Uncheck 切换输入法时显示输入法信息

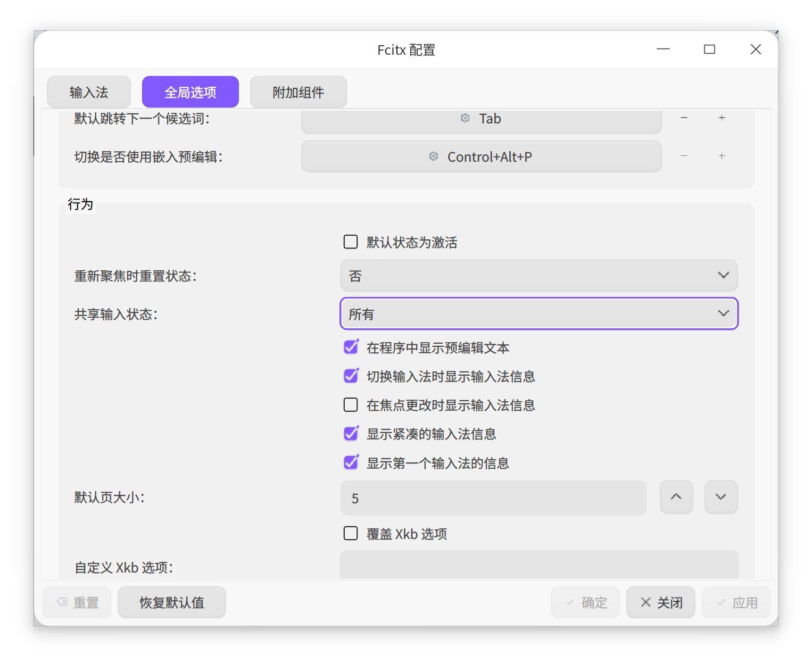351,376
